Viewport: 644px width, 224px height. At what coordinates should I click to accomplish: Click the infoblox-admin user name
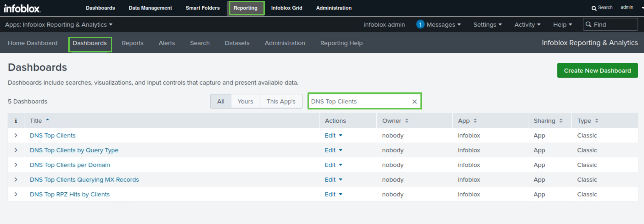click(384, 25)
